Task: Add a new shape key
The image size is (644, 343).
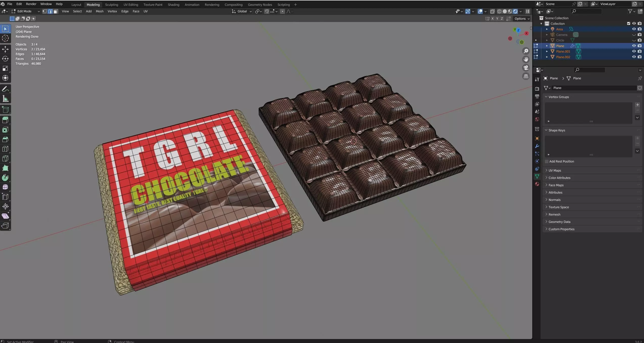Action: (x=637, y=138)
